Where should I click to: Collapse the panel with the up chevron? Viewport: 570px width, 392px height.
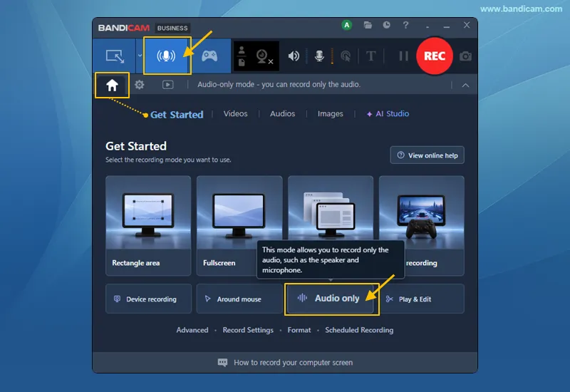[x=465, y=85]
